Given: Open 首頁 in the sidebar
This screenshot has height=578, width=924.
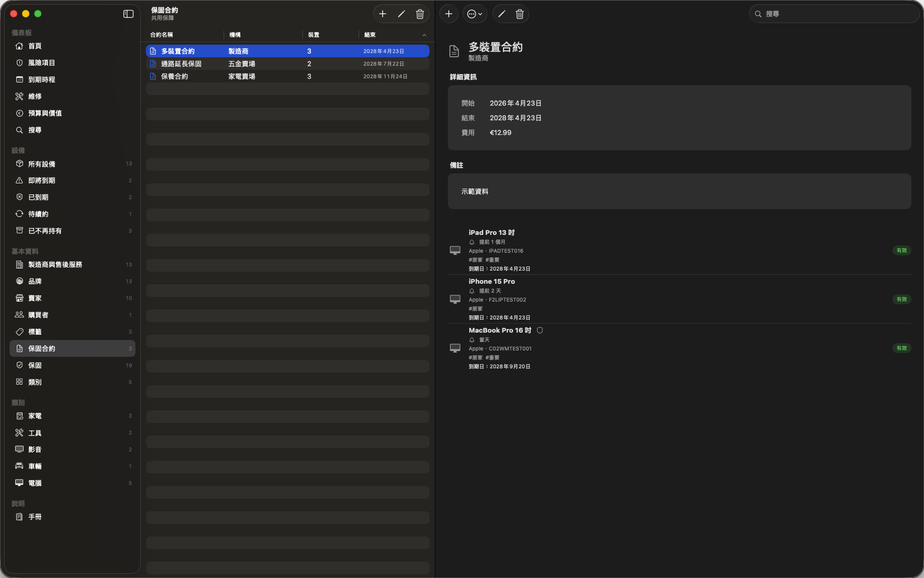Looking at the screenshot, I should (72, 46).
